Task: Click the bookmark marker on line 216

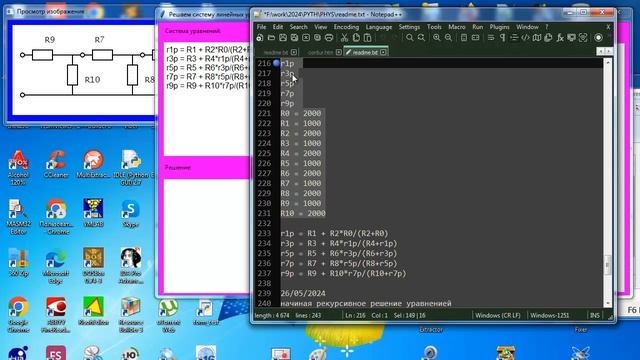Action: [276, 63]
